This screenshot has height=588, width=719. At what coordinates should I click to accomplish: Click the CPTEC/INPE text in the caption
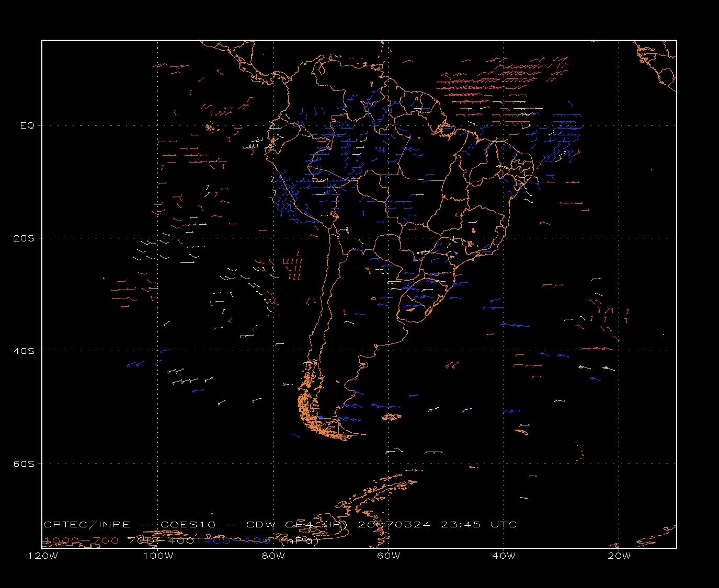click(87, 524)
